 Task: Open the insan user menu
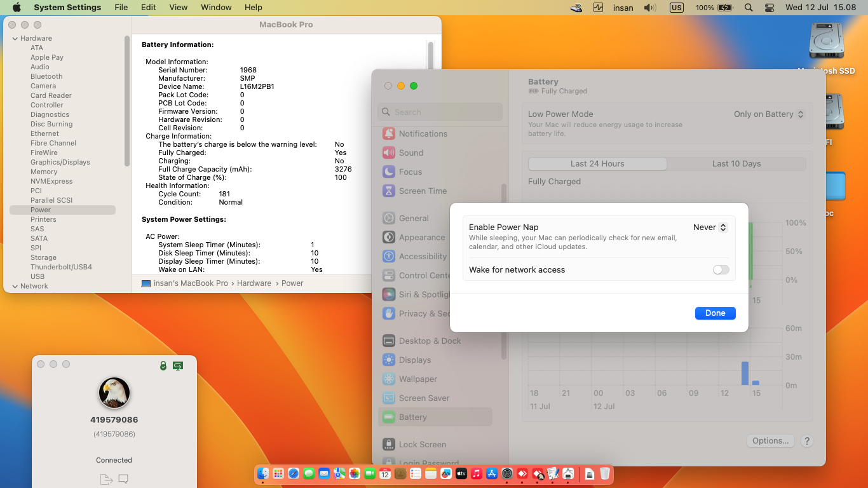(623, 8)
